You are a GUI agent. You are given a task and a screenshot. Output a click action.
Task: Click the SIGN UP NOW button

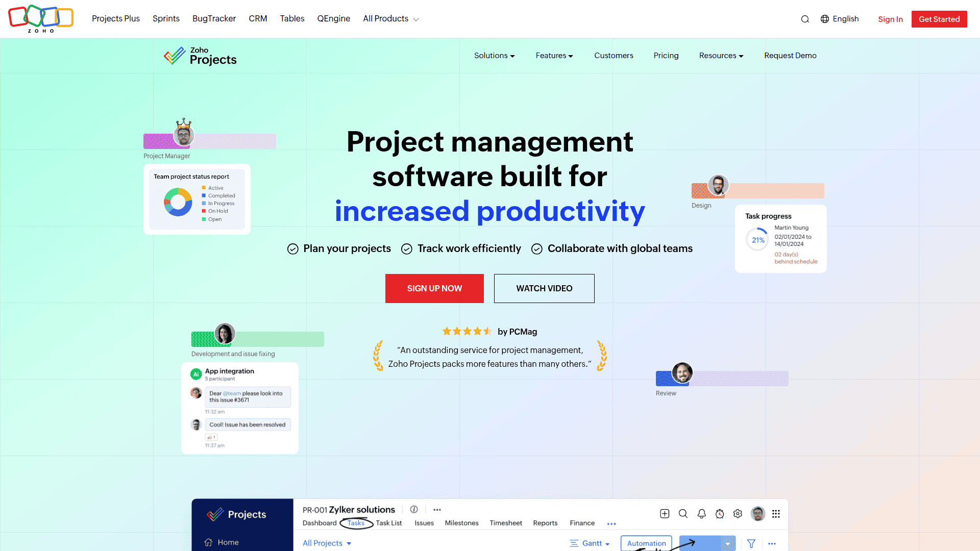(x=434, y=288)
